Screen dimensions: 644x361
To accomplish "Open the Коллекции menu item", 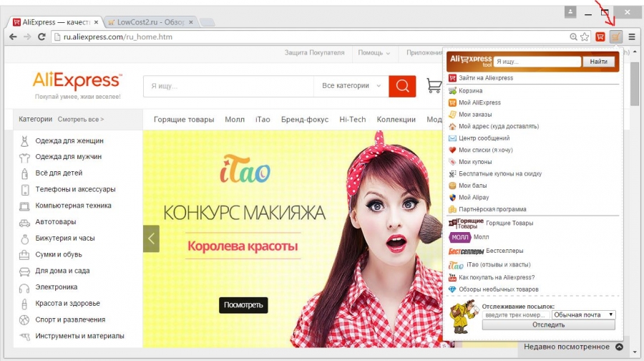I will coord(396,120).
